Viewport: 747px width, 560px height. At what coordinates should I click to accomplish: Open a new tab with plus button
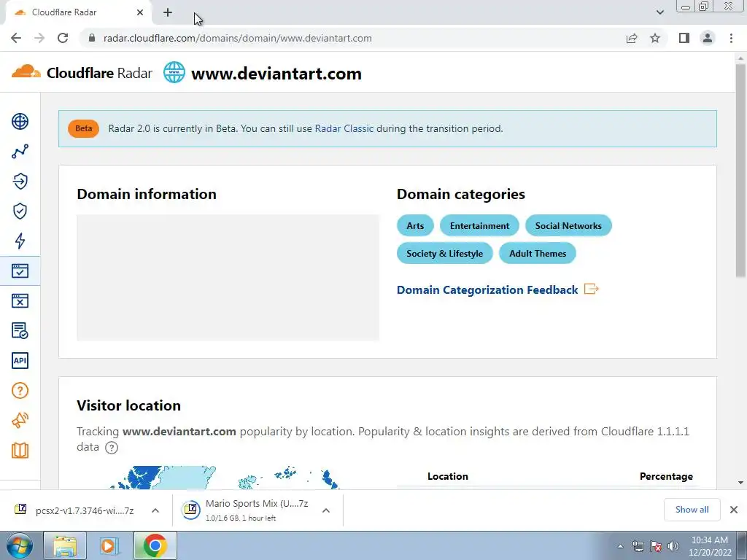tap(168, 12)
